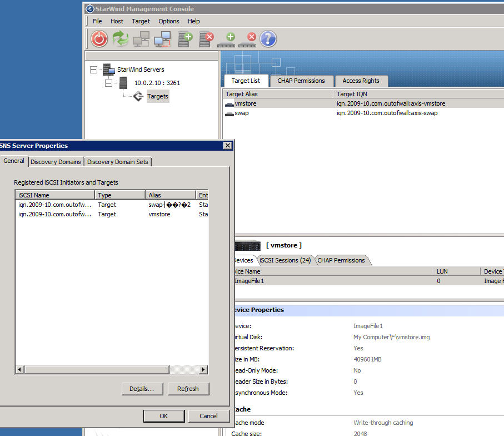Image resolution: width=504 pixels, height=436 pixels.
Task: Click the add target green plus icon
Action: pos(226,40)
